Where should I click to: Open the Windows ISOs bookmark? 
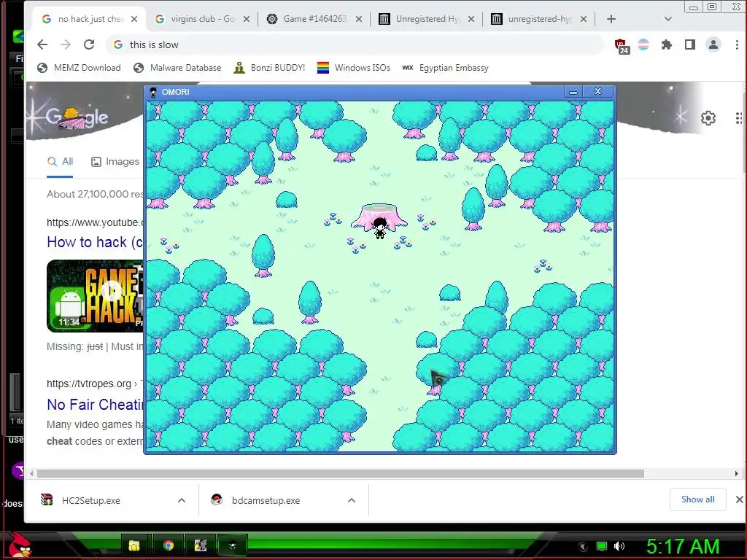coord(354,68)
